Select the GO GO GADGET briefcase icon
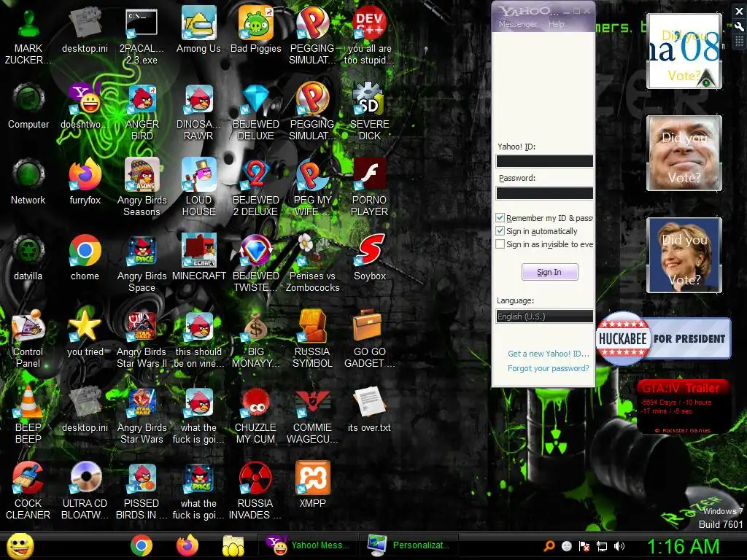Viewport: 747px width, 560px height. tap(369, 339)
